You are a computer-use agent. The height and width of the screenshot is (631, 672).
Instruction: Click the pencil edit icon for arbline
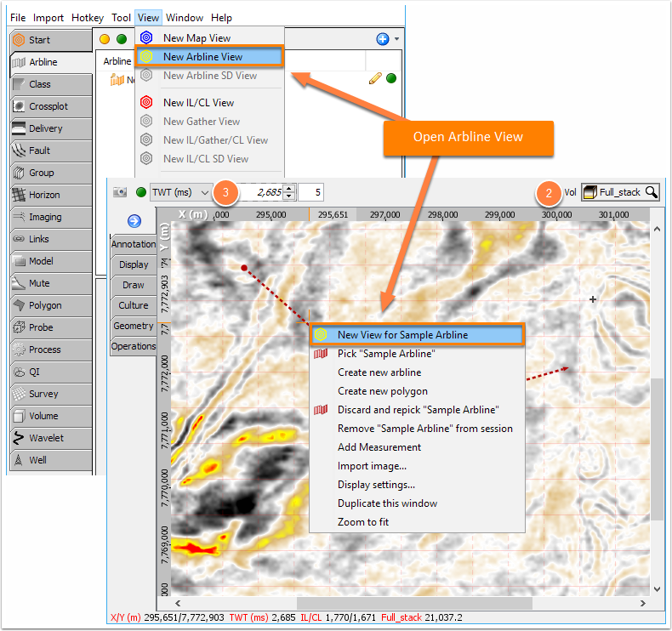375,78
